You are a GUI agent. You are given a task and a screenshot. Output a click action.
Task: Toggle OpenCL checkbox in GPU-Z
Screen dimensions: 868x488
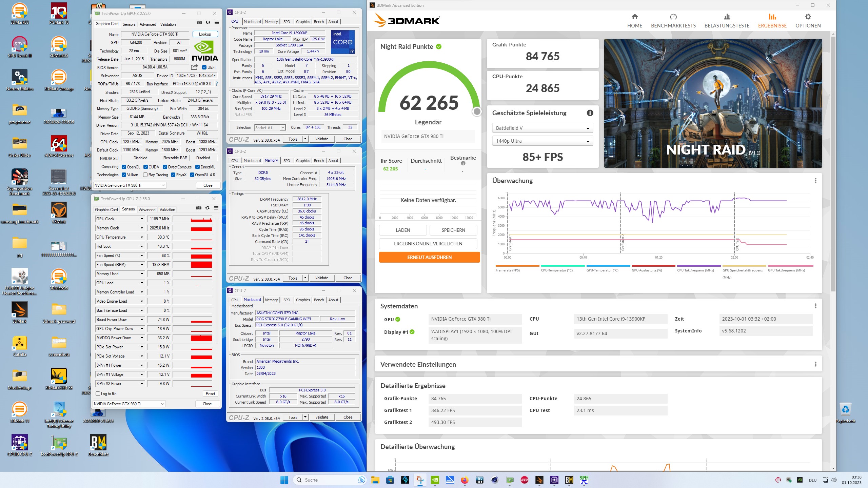[x=124, y=167]
